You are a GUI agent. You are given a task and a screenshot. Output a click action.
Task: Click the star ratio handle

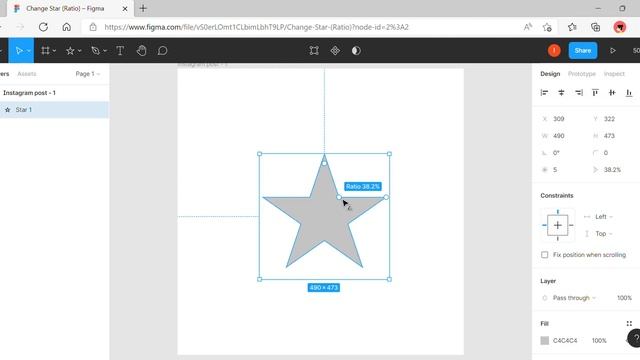click(x=339, y=197)
